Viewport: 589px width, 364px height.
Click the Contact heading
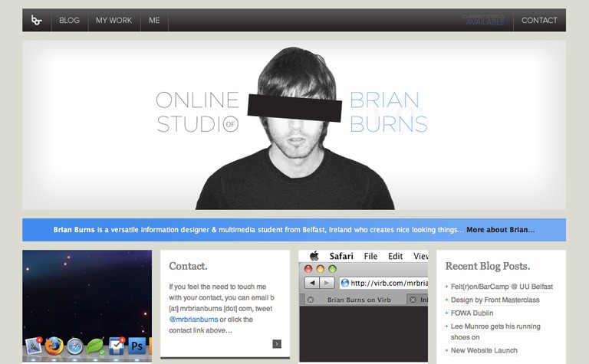pos(188,266)
